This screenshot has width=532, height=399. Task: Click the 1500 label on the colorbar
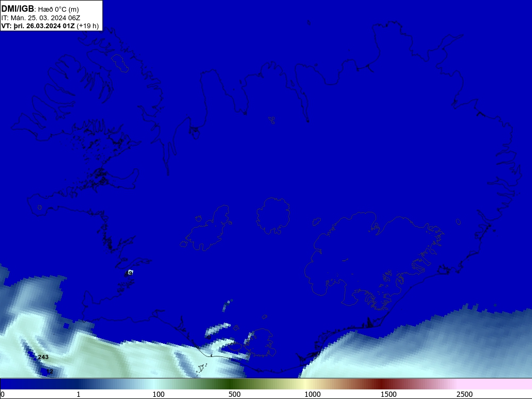tap(388, 394)
